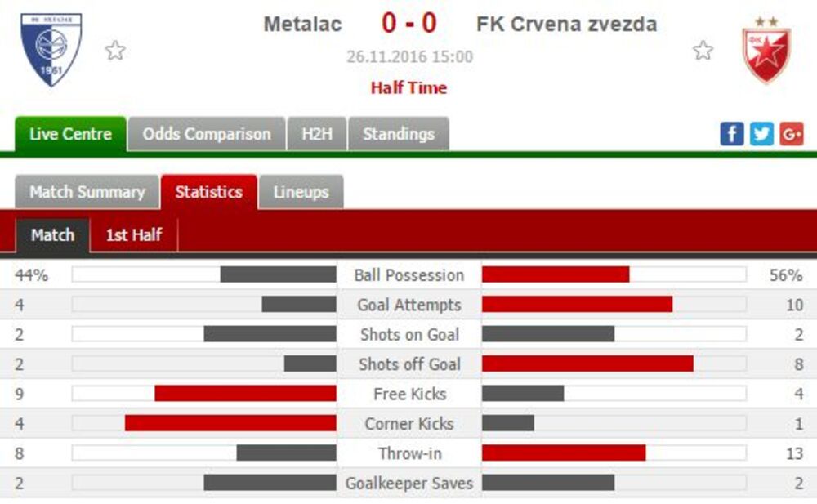Select the Match statistics sub-tab
Screen dimensions: 817x504
[x=52, y=234]
